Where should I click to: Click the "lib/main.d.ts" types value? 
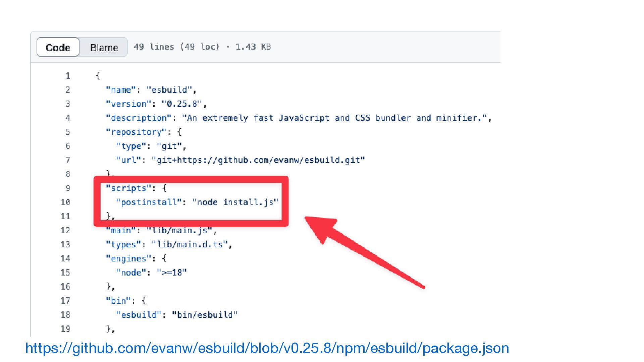click(x=190, y=244)
